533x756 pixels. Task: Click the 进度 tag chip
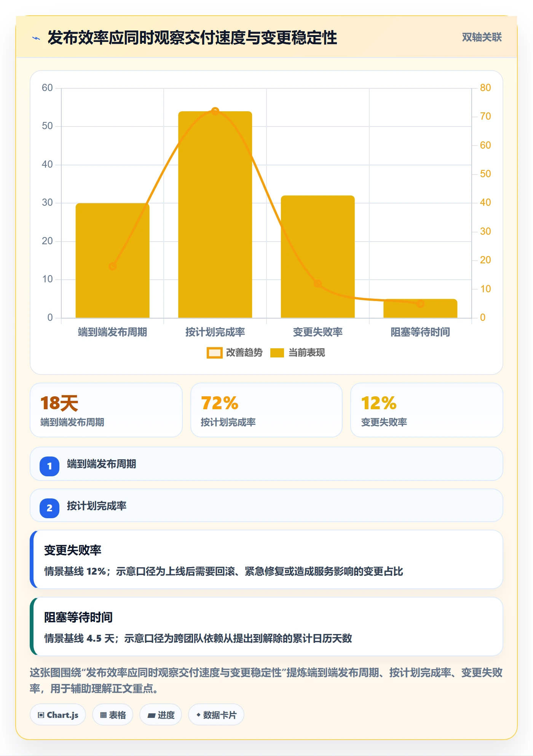tap(161, 714)
